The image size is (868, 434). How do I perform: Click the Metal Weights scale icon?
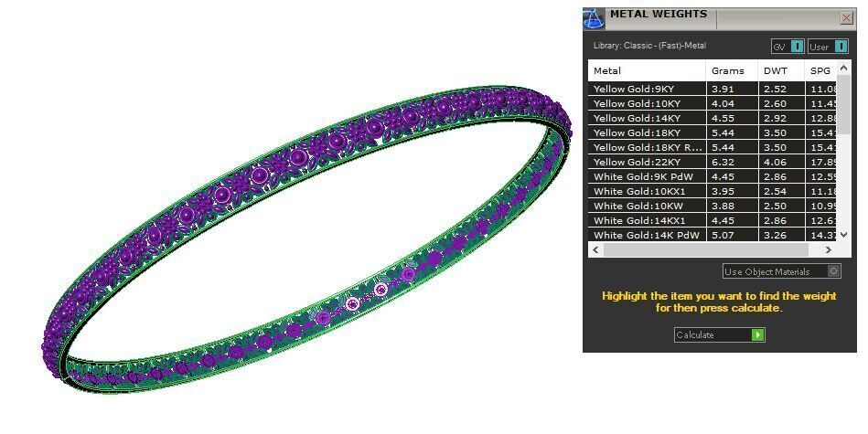(594, 18)
